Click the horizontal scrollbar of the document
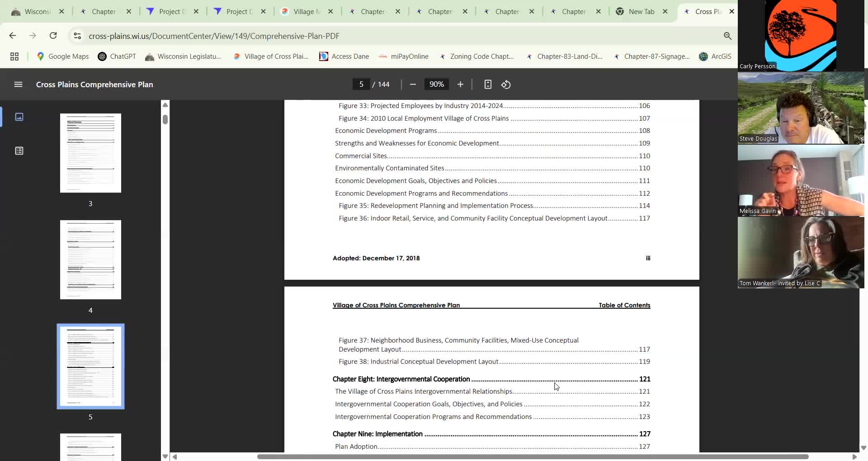Image resolution: width=868 pixels, height=461 pixels. pos(533,456)
